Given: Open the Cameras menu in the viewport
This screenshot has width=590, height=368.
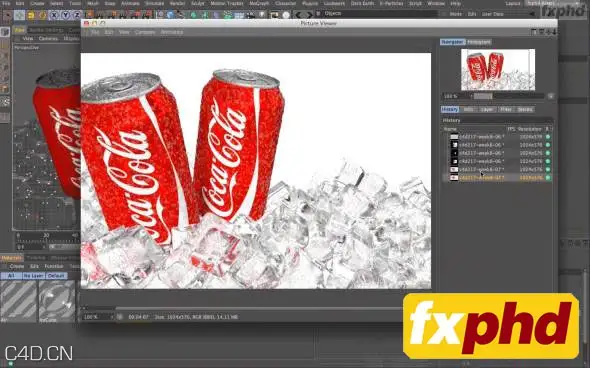Looking at the screenshot, I should tap(48, 39).
